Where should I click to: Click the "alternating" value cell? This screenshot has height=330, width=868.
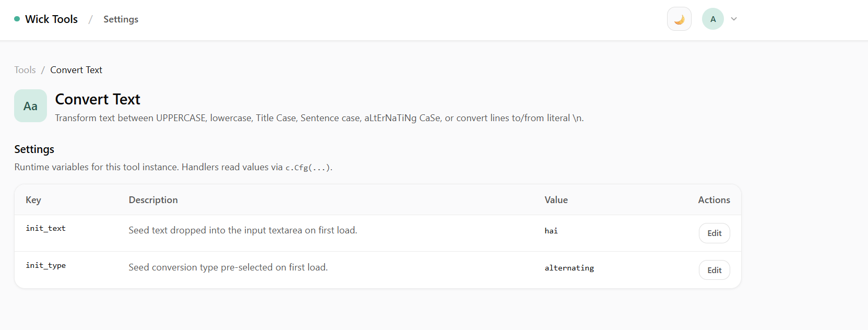[569, 268]
